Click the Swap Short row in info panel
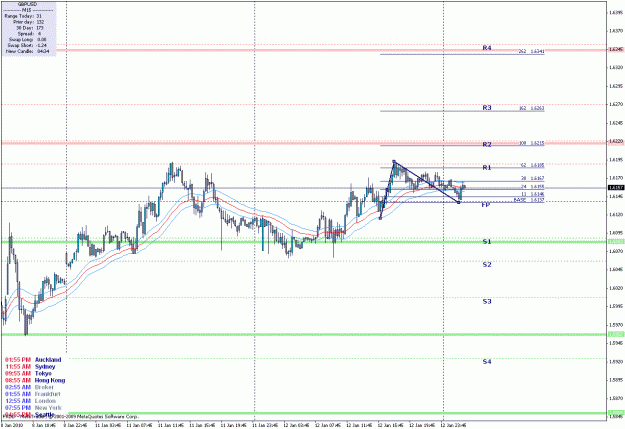The width and height of the screenshot is (625, 429). click(x=27, y=45)
